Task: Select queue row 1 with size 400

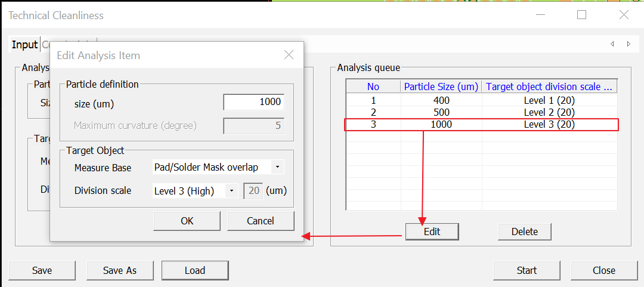Action: [x=441, y=100]
